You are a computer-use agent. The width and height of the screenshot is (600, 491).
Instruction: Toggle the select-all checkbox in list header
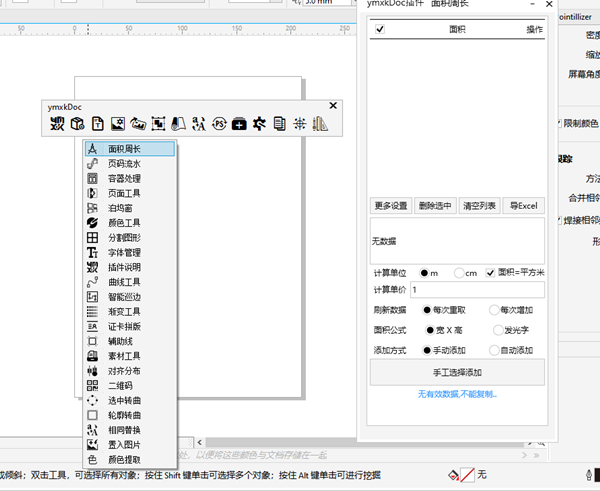(380, 29)
